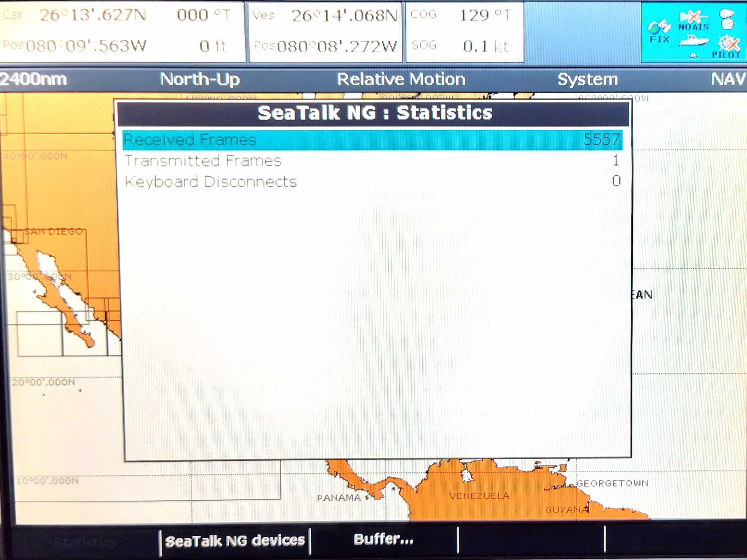Click the SeaTalk NG Statistics title bar
This screenshot has width=747, height=560.
(x=374, y=113)
